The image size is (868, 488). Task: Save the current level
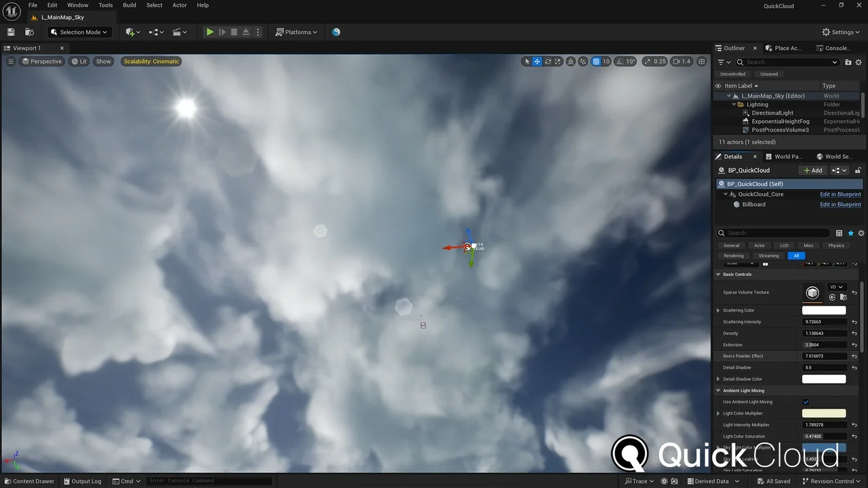click(11, 32)
